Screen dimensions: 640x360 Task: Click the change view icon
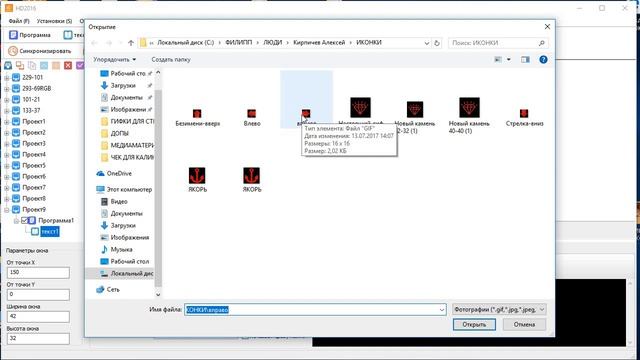coord(498,60)
